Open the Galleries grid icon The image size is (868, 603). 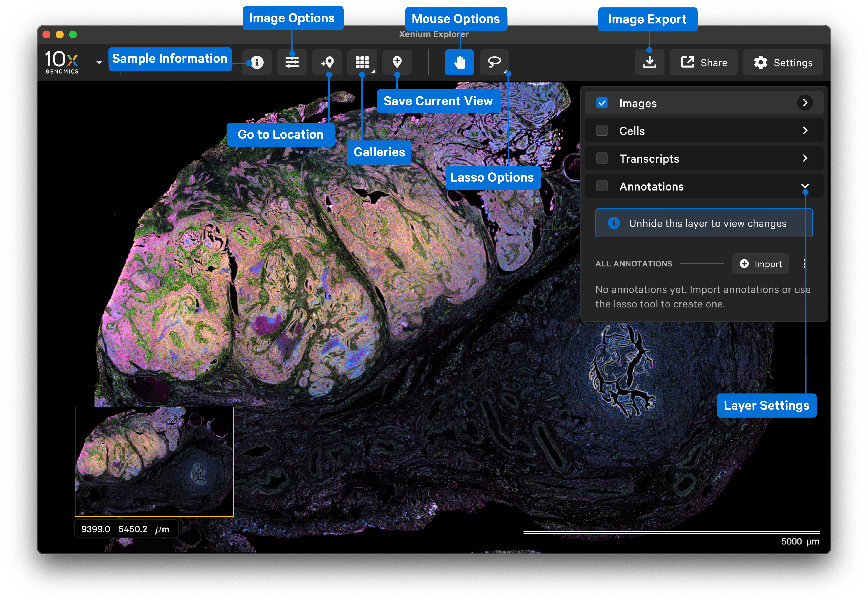coord(362,62)
